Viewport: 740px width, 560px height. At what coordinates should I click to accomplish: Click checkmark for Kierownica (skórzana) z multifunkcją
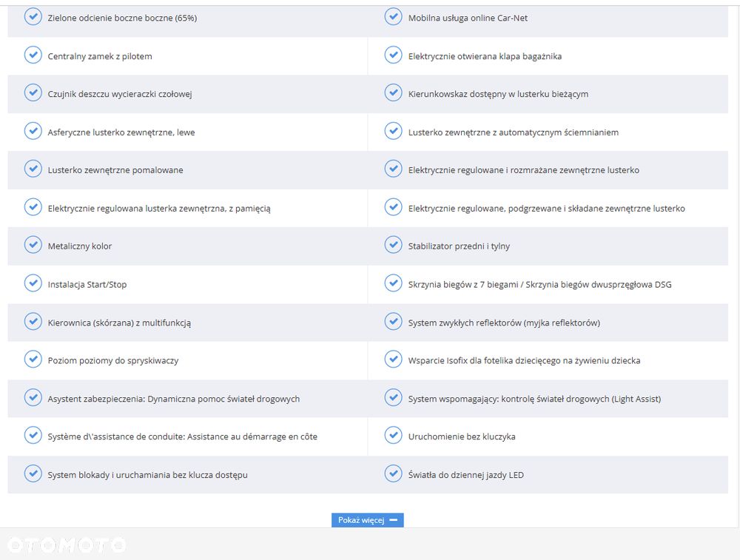click(33, 321)
